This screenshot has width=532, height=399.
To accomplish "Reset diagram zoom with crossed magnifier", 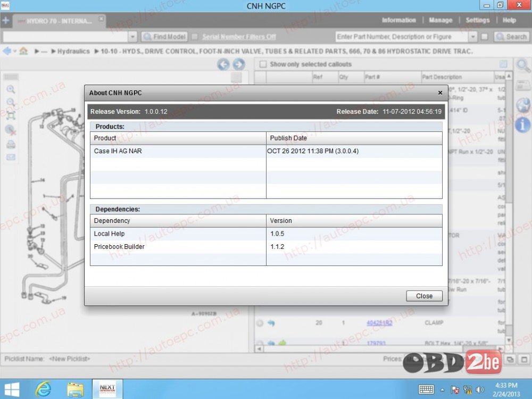I will (11, 130).
